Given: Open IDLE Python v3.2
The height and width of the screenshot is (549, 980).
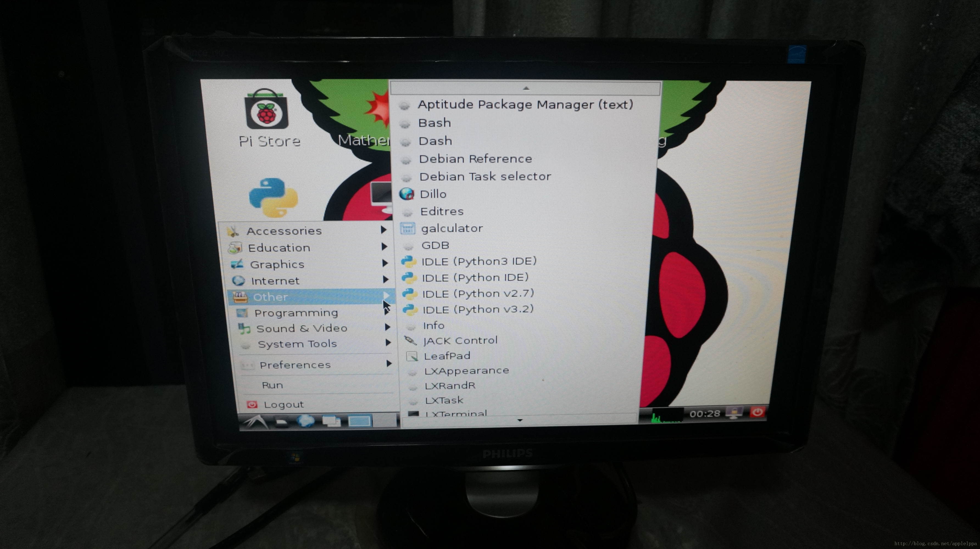Looking at the screenshot, I should 478,309.
